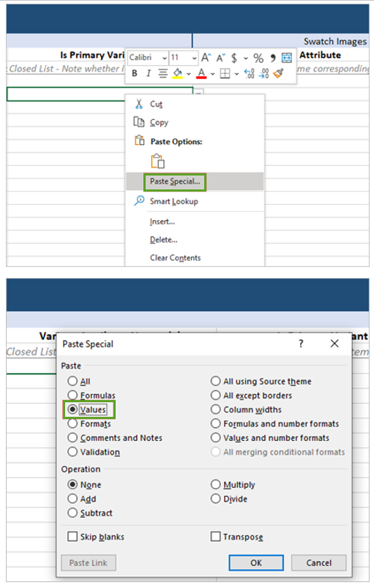Image resolution: width=374 pixels, height=588 pixels.
Task: Click the Increase Decimal icon
Action: click(250, 73)
